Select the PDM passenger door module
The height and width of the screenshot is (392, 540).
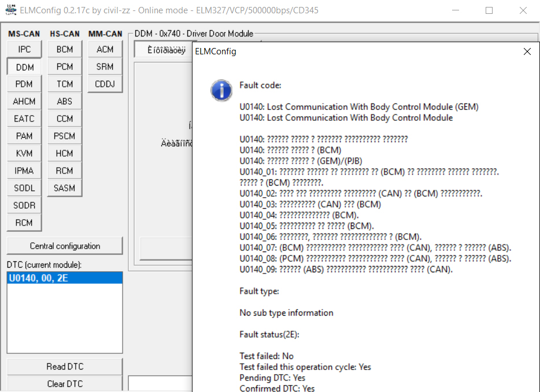(24, 84)
